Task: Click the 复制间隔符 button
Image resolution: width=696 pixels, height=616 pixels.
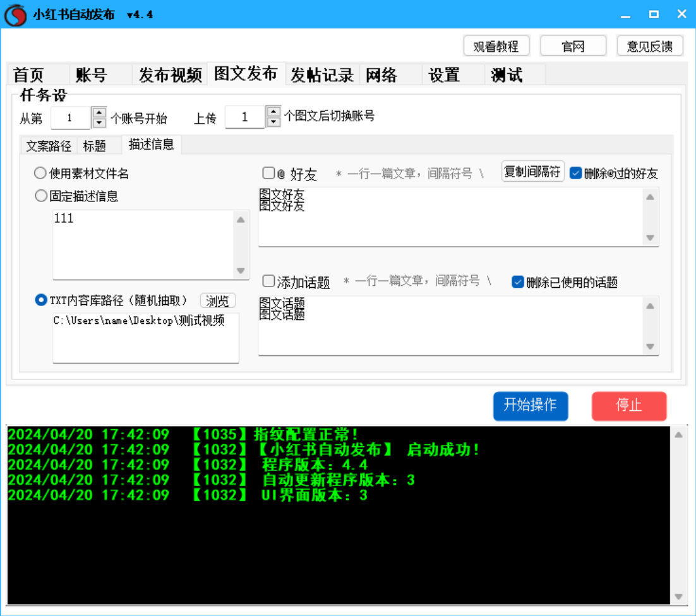Action: click(x=532, y=171)
